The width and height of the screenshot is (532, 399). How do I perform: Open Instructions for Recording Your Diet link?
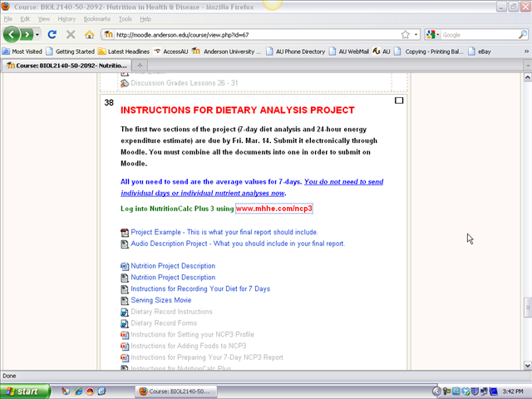[x=200, y=288]
